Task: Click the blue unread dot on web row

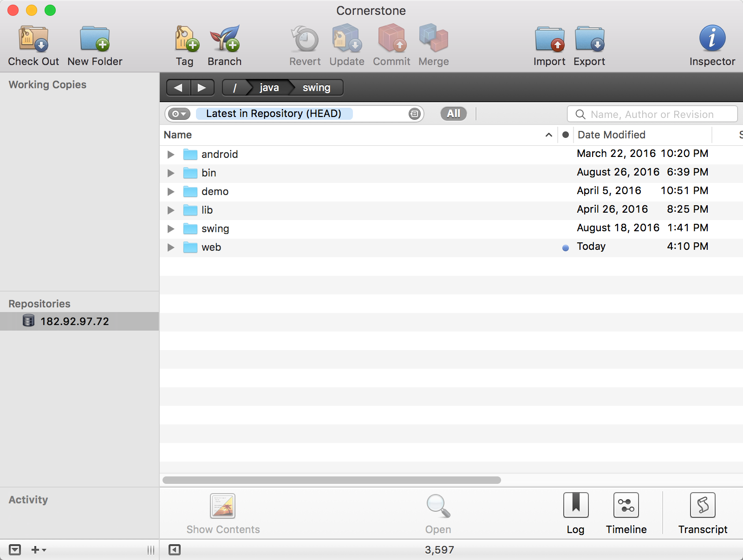Action: (565, 247)
